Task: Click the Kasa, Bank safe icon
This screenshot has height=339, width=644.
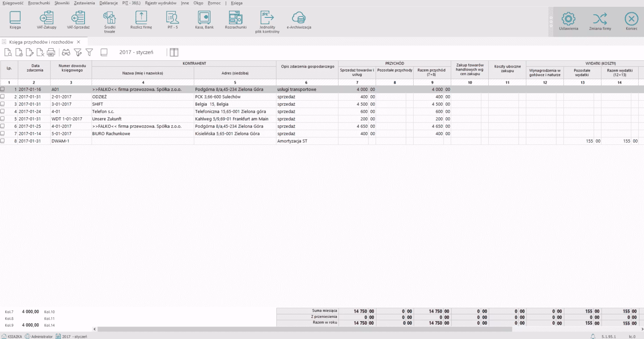Action: pyautogui.click(x=204, y=18)
